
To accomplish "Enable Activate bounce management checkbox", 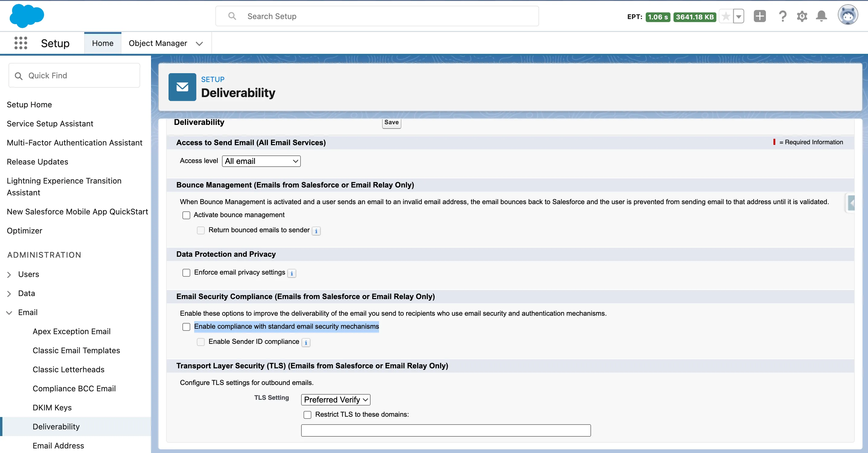I will pyautogui.click(x=186, y=215).
